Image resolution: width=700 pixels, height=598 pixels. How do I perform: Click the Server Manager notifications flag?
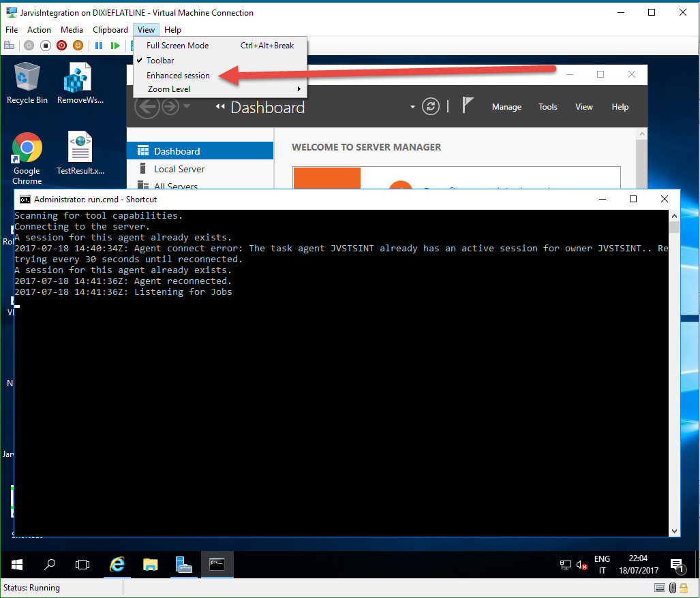tap(467, 106)
